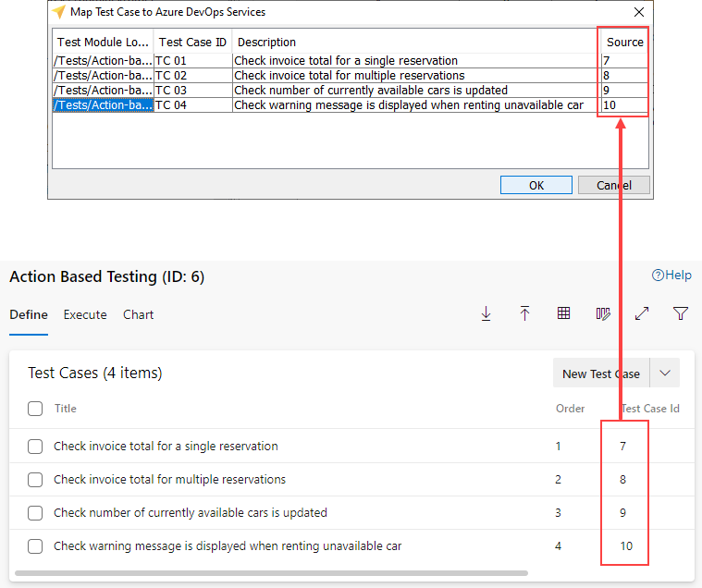
Task: Switch to the Execute tab
Action: (85, 314)
